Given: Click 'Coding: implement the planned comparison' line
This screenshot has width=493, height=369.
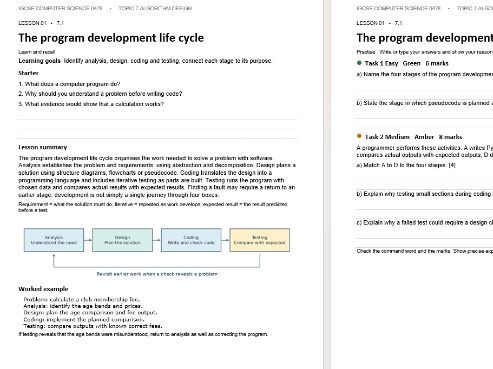Looking at the screenshot, I should tap(84, 319).
